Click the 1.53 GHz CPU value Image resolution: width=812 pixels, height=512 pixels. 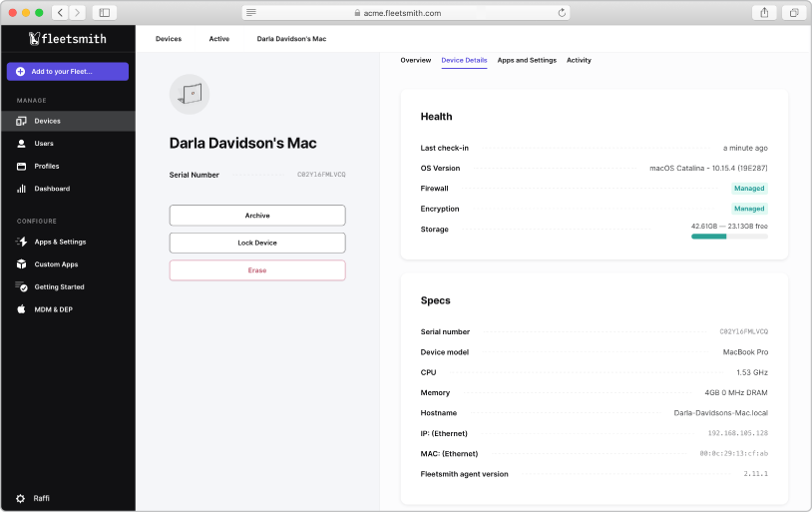[x=752, y=372]
